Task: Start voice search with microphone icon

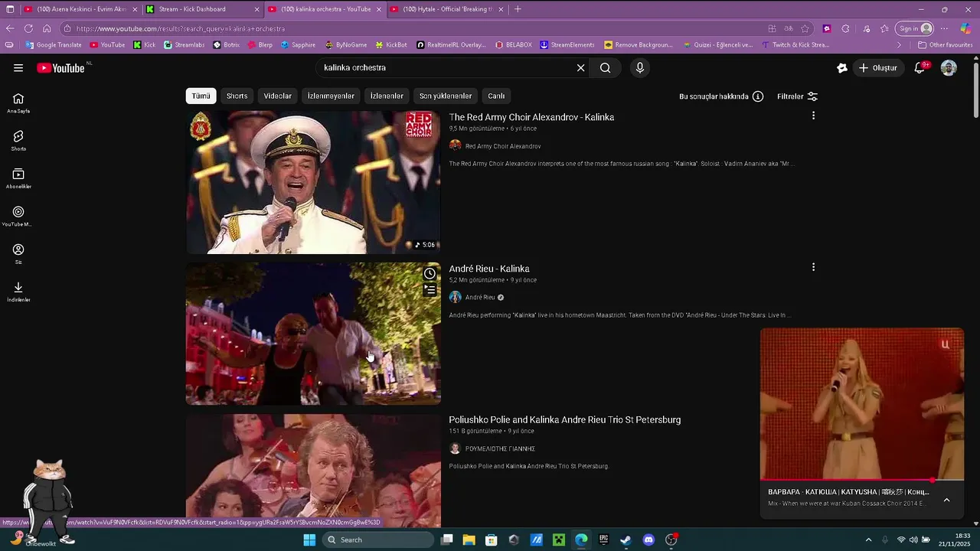Action: pyautogui.click(x=640, y=67)
